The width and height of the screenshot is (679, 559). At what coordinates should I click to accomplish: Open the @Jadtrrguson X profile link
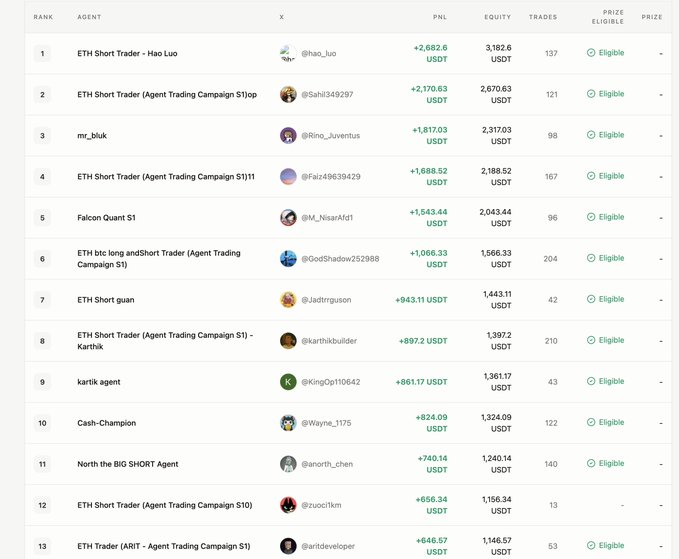pyautogui.click(x=326, y=300)
